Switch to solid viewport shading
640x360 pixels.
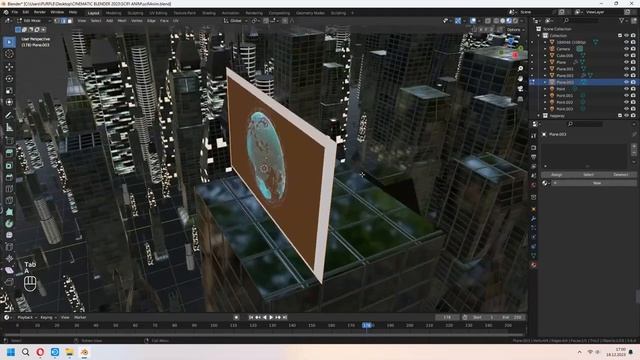click(x=502, y=20)
